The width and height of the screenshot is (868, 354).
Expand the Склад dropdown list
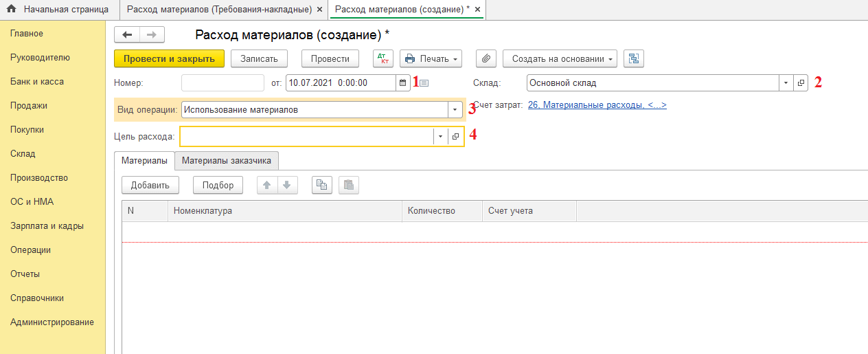786,82
